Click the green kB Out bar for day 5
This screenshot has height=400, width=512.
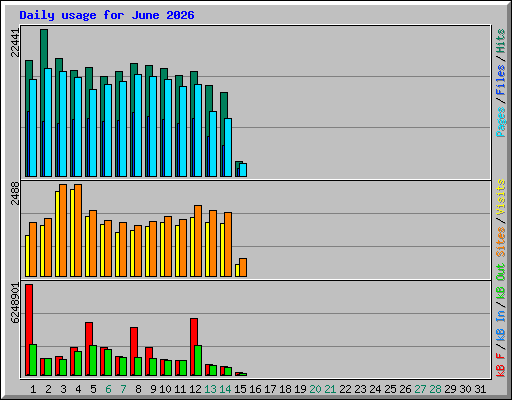93,360
